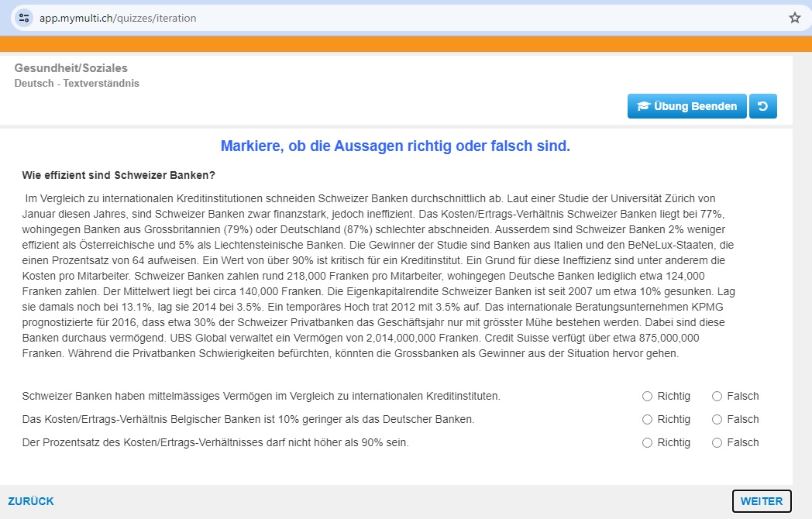
Task: Click the Gesundheit/Soziales heading
Action: (x=71, y=68)
